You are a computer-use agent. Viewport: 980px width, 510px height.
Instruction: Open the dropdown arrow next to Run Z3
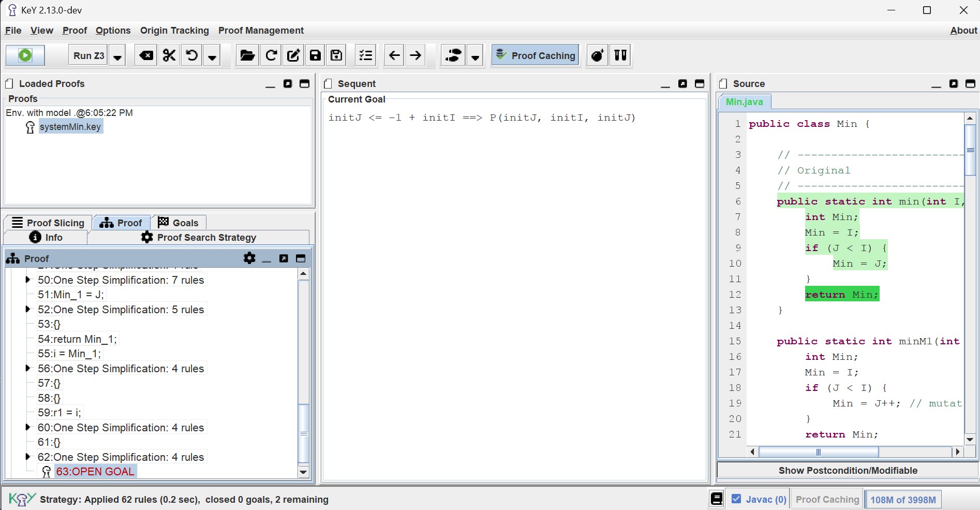(x=118, y=55)
